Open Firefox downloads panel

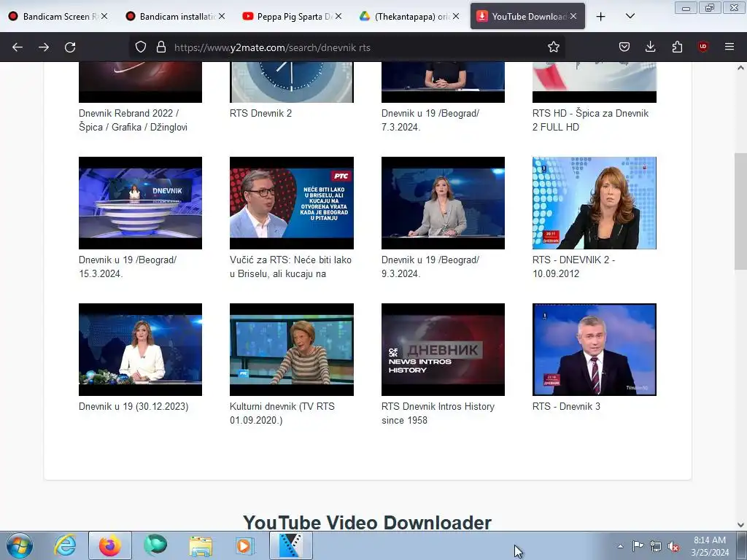(x=650, y=47)
